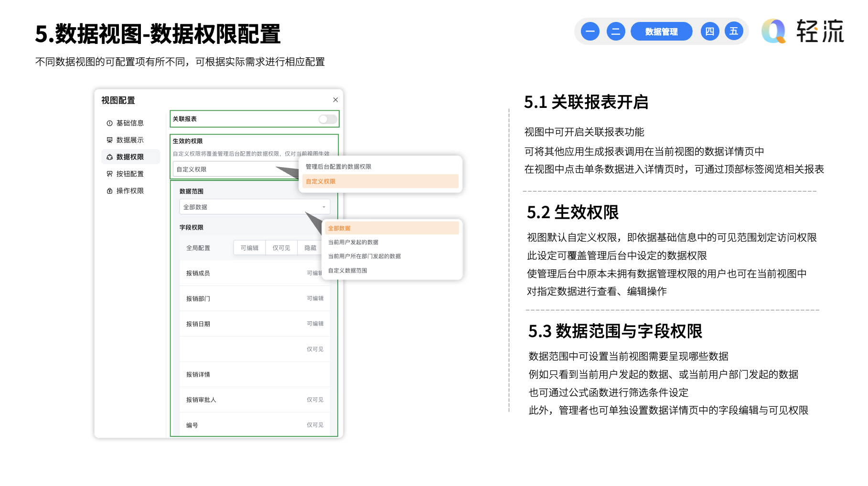Open the 基础信息 section
This screenshot has width=868, height=486.
point(130,123)
